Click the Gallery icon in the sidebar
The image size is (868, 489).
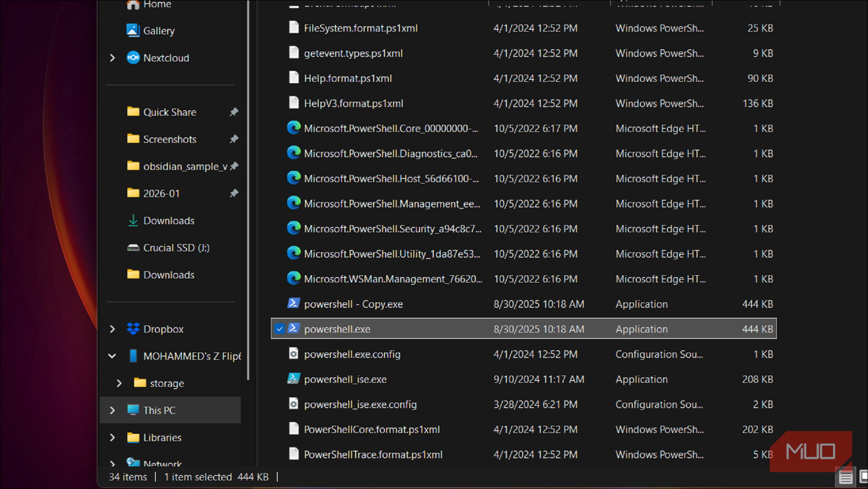[x=133, y=30]
